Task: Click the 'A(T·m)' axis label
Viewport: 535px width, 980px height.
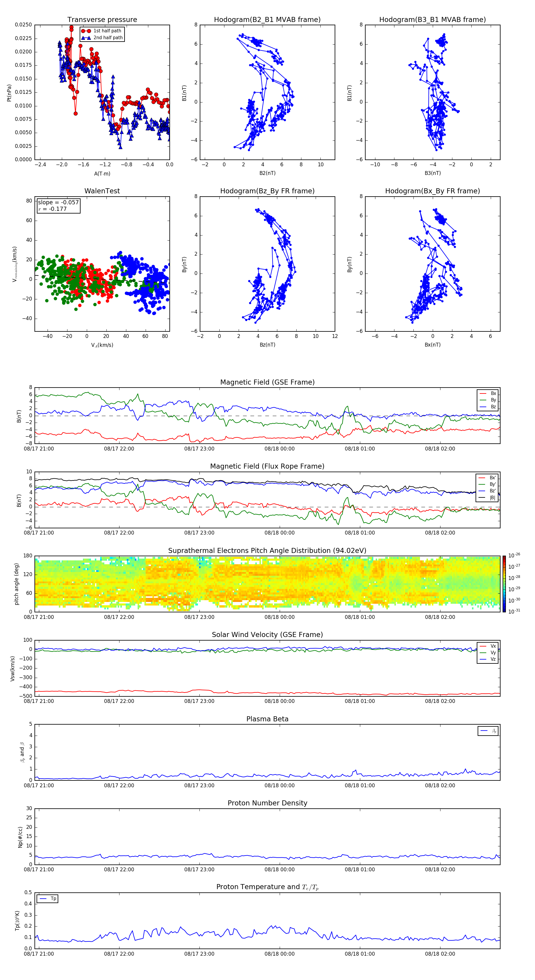Action: pyautogui.click(x=102, y=173)
